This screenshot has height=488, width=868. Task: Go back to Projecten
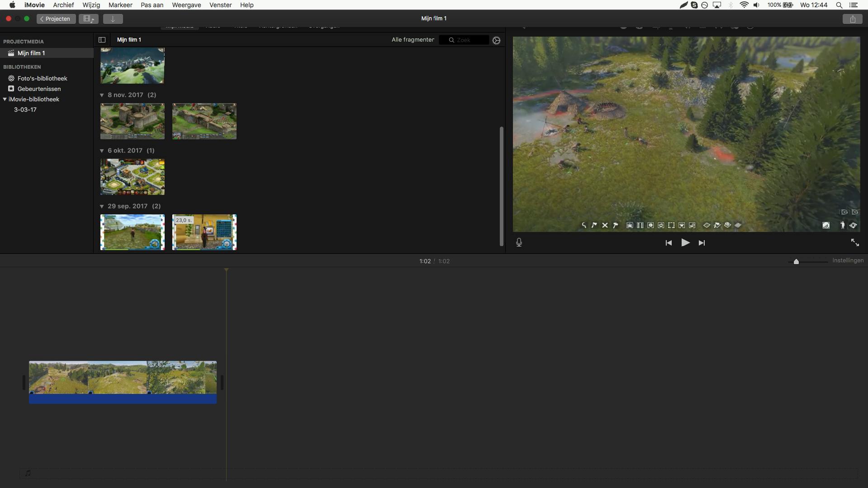[x=56, y=19]
